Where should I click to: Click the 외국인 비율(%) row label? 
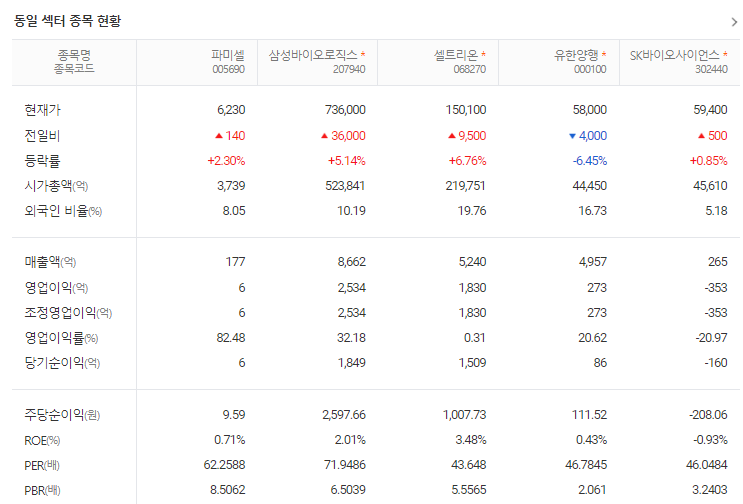[x=63, y=211]
